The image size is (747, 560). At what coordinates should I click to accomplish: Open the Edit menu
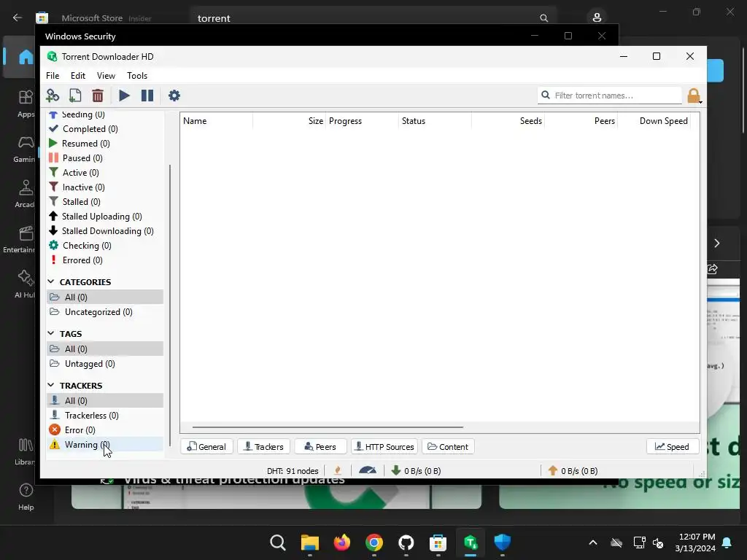pos(77,76)
